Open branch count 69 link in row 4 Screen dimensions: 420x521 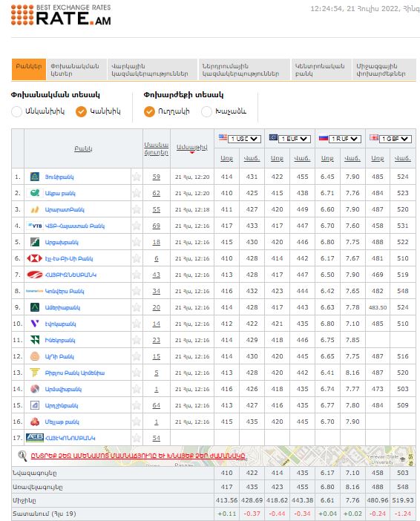tap(156, 226)
